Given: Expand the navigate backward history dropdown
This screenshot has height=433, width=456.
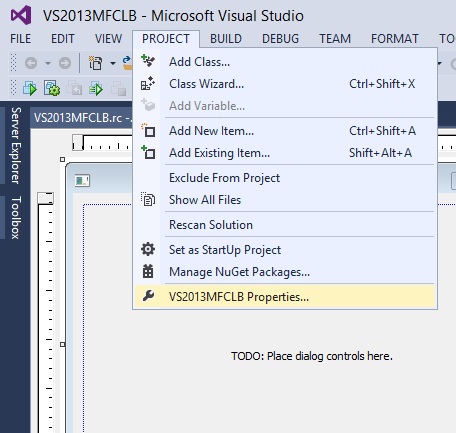Looking at the screenshot, I should pos(48,63).
